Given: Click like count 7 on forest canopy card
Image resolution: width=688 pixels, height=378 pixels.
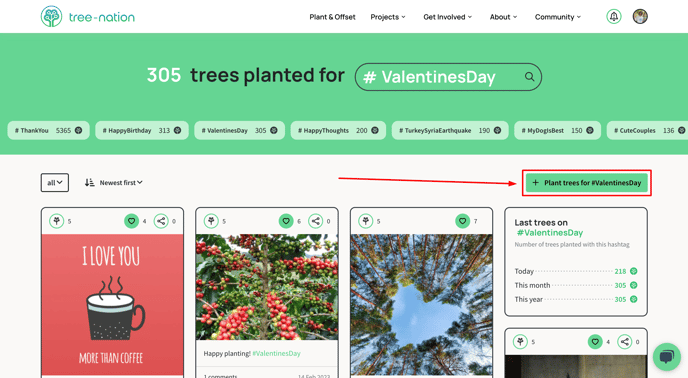Looking at the screenshot, I should 475,221.
